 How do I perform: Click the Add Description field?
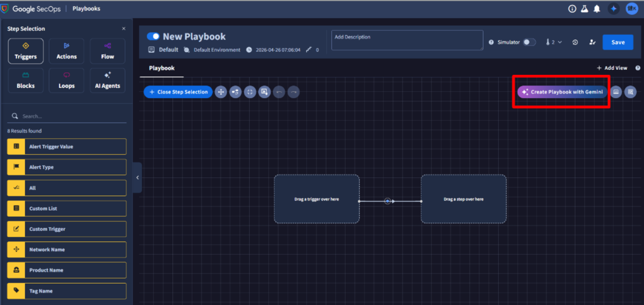(407, 40)
